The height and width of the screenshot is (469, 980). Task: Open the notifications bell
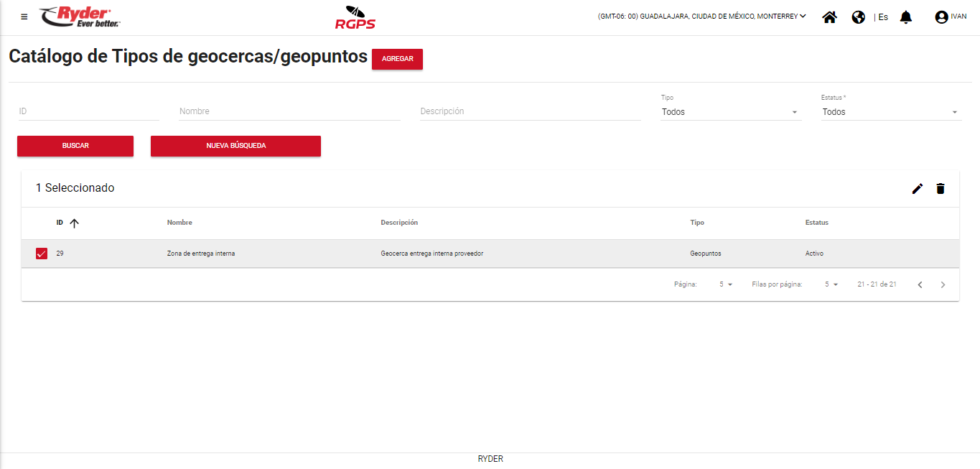click(906, 17)
